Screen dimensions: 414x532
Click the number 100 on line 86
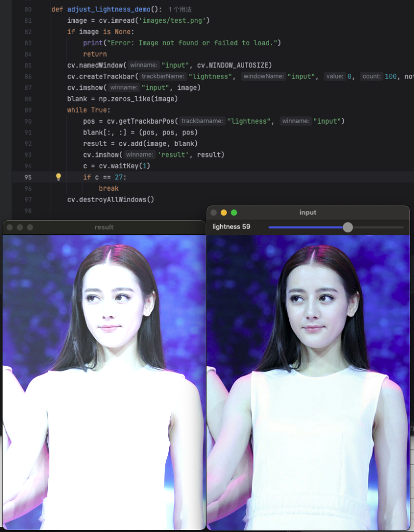click(x=391, y=76)
